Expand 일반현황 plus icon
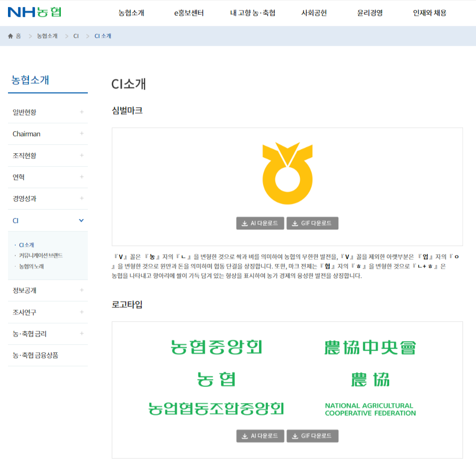Screen dimensions: 476x465 (x=82, y=112)
